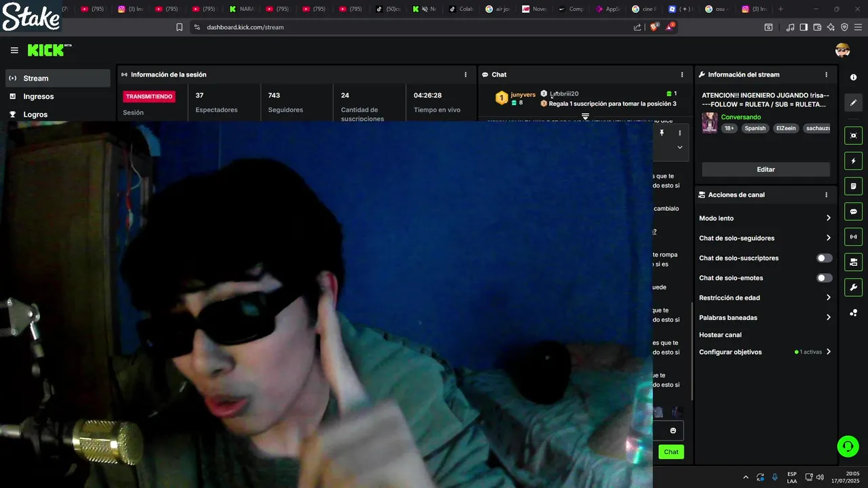Click the microphone icon in system tray
This screenshot has width=868, height=488.
pyautogui.click(x=774, y=477)
